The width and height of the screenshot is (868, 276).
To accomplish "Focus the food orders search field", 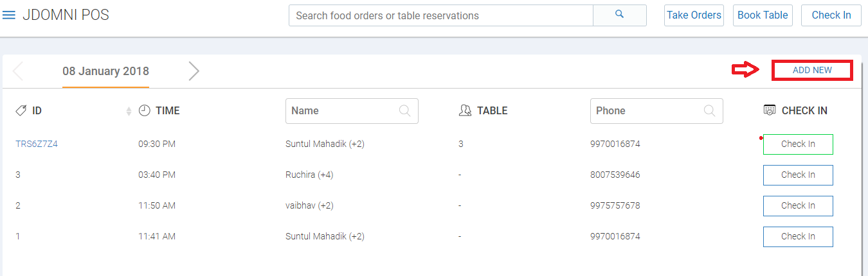I will point(441,15).
